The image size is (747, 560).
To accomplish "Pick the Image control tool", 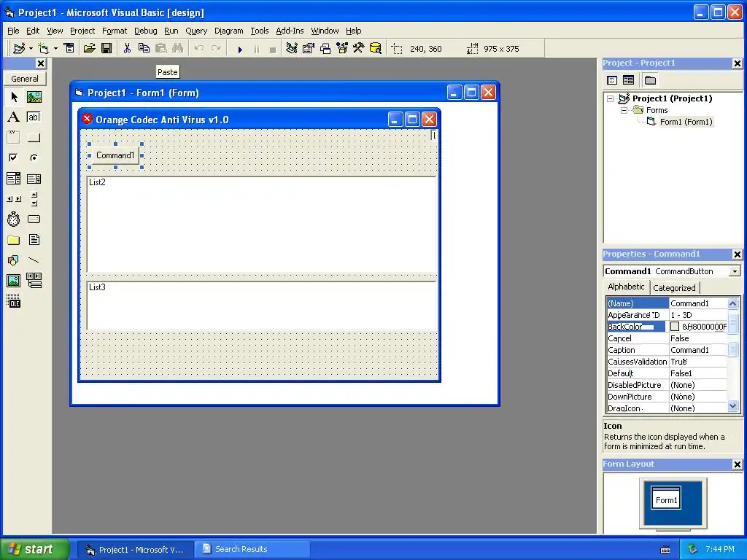I will tap(14, 281).
